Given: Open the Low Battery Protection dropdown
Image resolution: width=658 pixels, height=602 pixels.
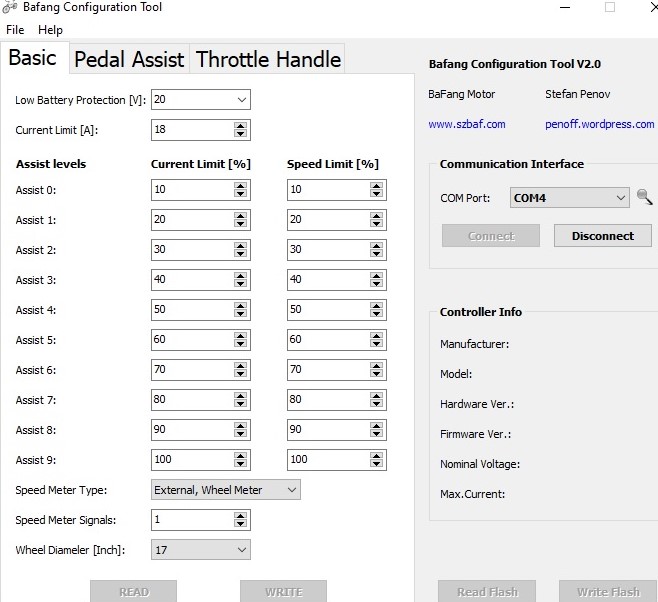Looking at the screenshot, I should [x=241, y=100].
